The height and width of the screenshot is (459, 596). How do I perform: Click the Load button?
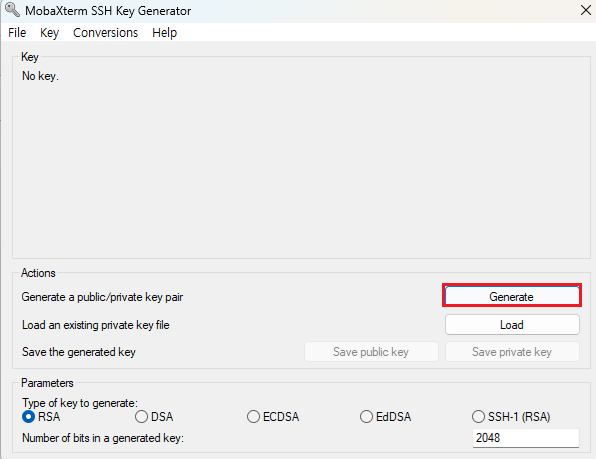point(512,324)
